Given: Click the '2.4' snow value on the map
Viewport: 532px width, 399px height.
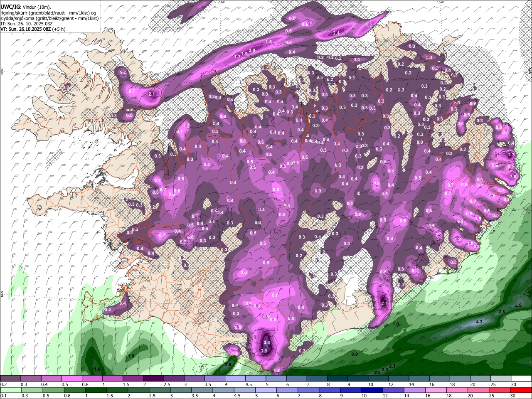Looking at the screenshot, I should [337, 33].
